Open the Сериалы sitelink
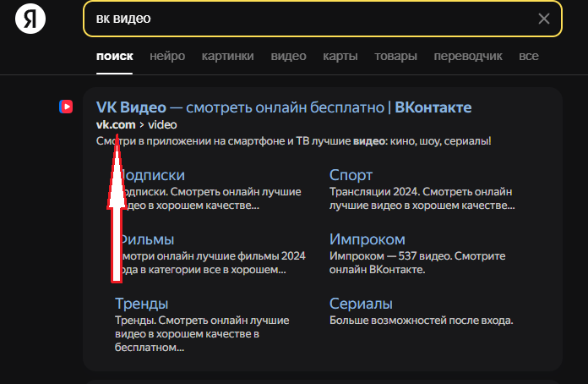 pos(361,304)
